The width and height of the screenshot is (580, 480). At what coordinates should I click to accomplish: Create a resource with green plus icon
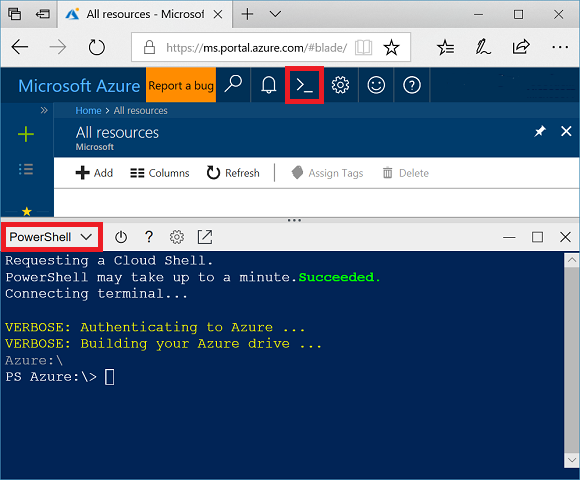(26, 134)
